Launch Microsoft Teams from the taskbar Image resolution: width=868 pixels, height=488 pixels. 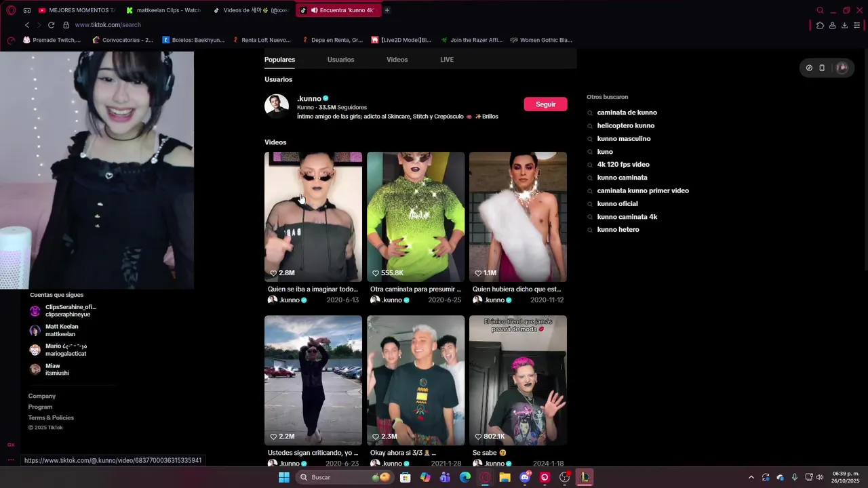[445, 477]
